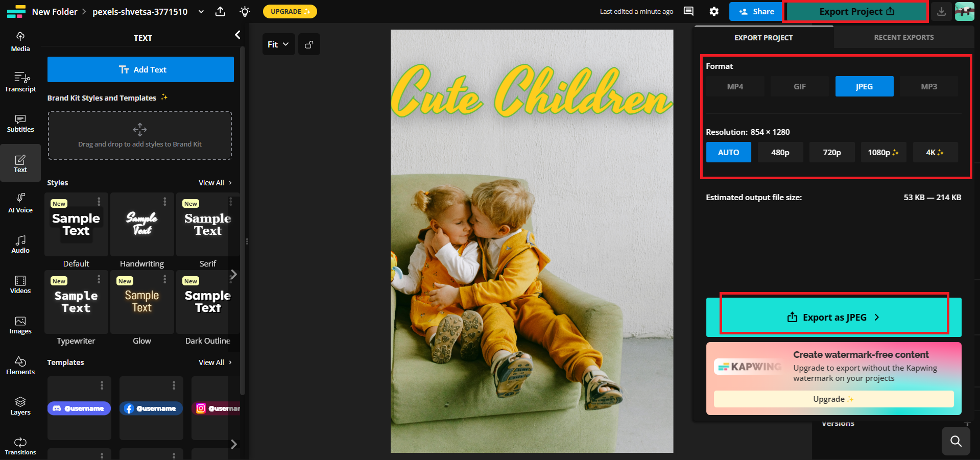
Task: Open the suggestions lightbulb icon
Action: 244,11
